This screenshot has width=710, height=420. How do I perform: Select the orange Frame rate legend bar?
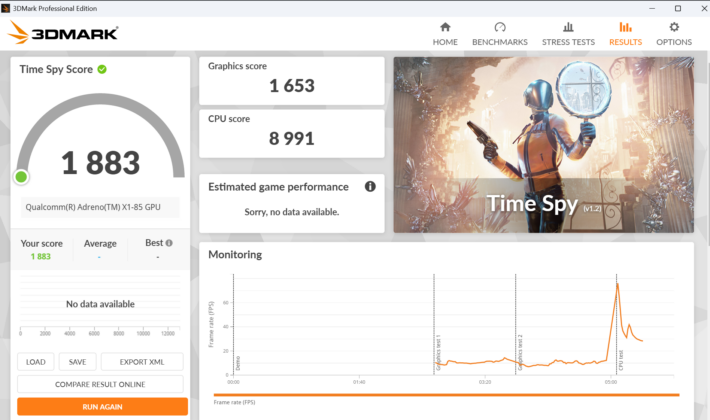pos(446,395)
